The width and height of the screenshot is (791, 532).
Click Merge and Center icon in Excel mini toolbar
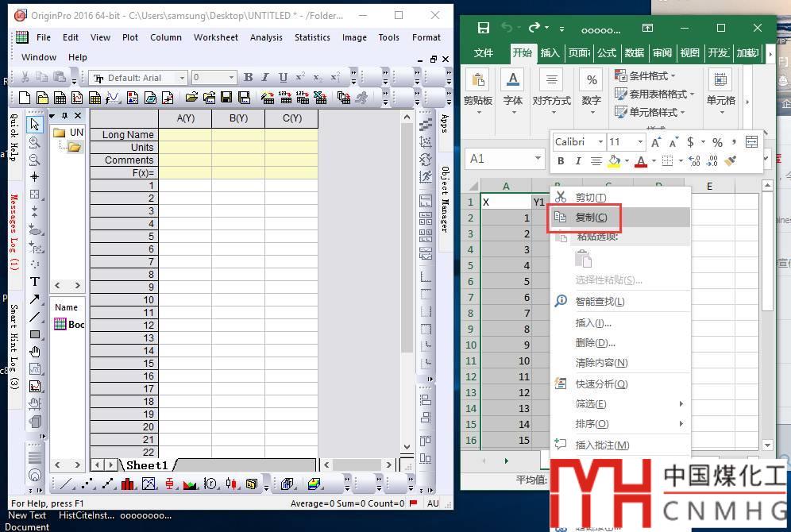[x=751, y=141]
